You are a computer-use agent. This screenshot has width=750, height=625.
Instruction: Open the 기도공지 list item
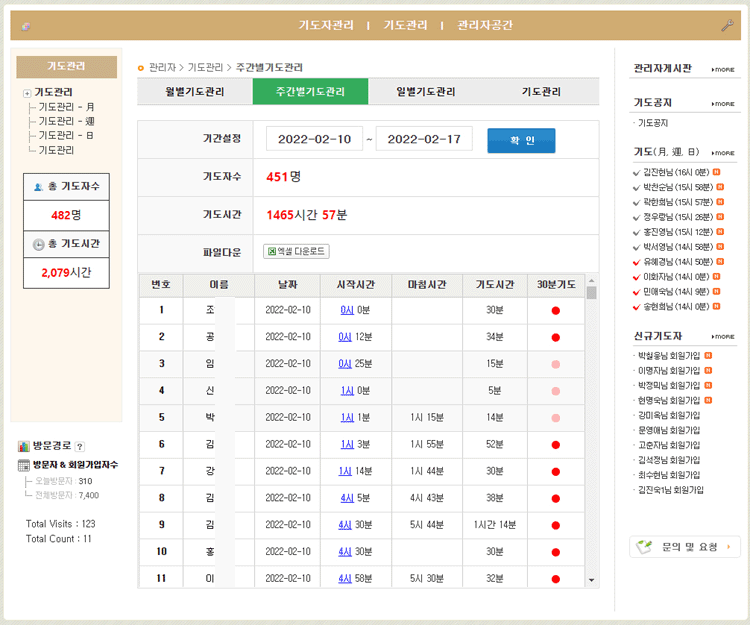pos(653,123)
